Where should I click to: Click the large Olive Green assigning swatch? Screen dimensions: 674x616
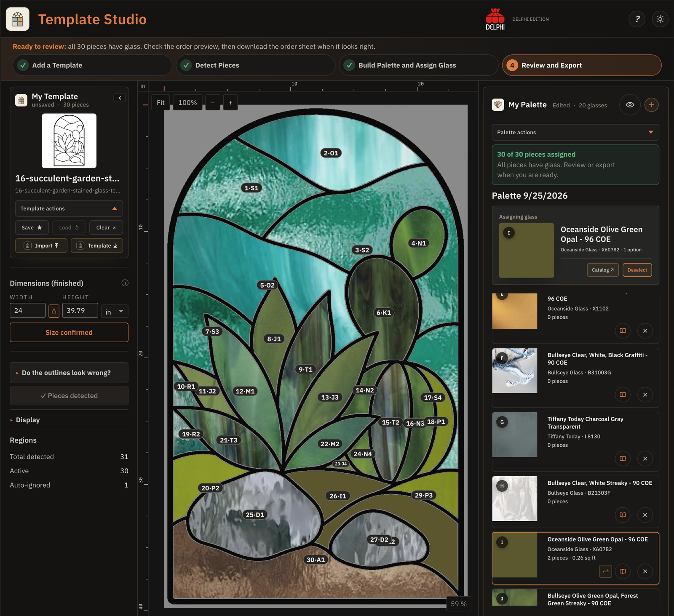527,250
